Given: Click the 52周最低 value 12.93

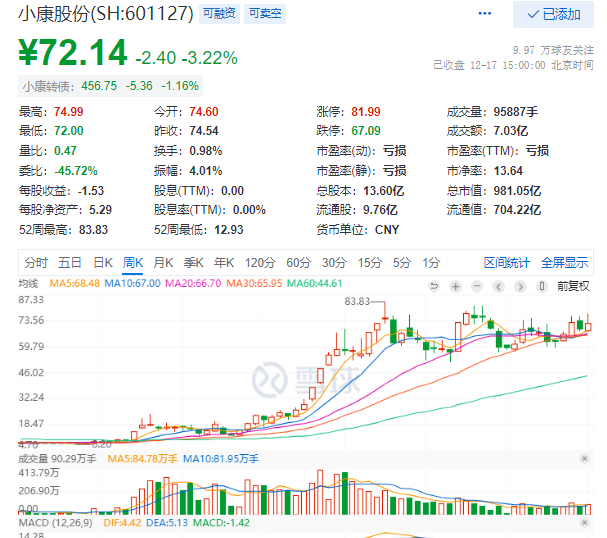Looking at the screenshot, I should click(229, 230).
